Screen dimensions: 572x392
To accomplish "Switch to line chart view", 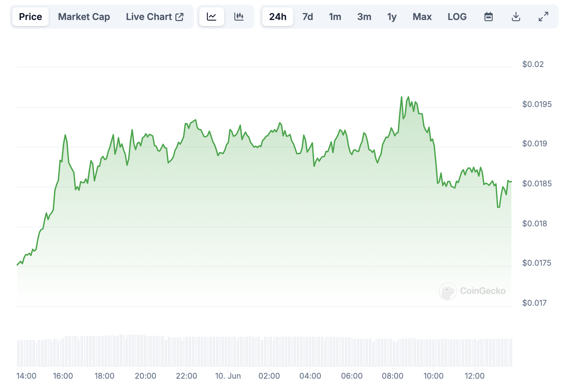I will click(212, 17).
